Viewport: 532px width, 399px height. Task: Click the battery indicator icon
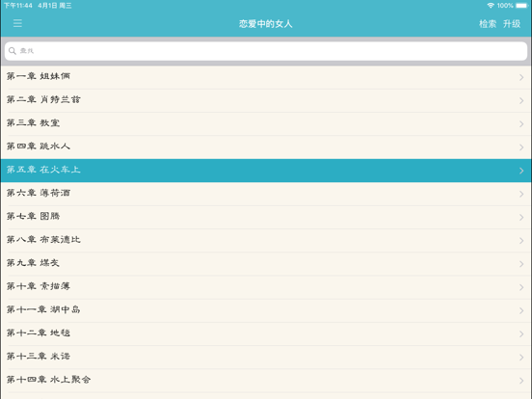pyautogui.click(x=521, y=6)
